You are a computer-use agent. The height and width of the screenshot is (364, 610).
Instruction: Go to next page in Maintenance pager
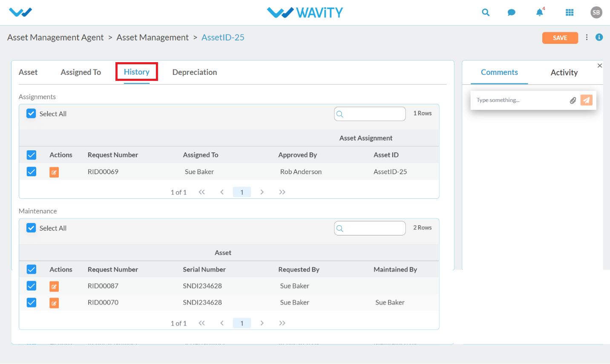click(262, 323)
